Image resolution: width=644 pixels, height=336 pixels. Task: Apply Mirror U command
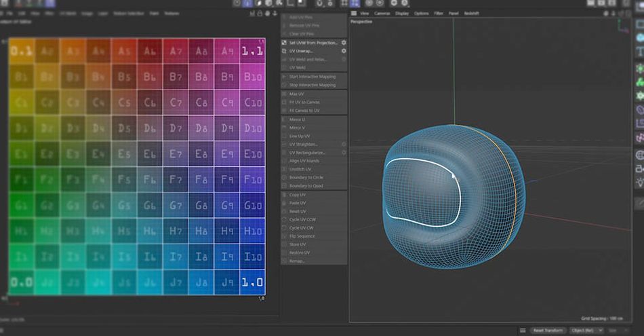point(314,119)
